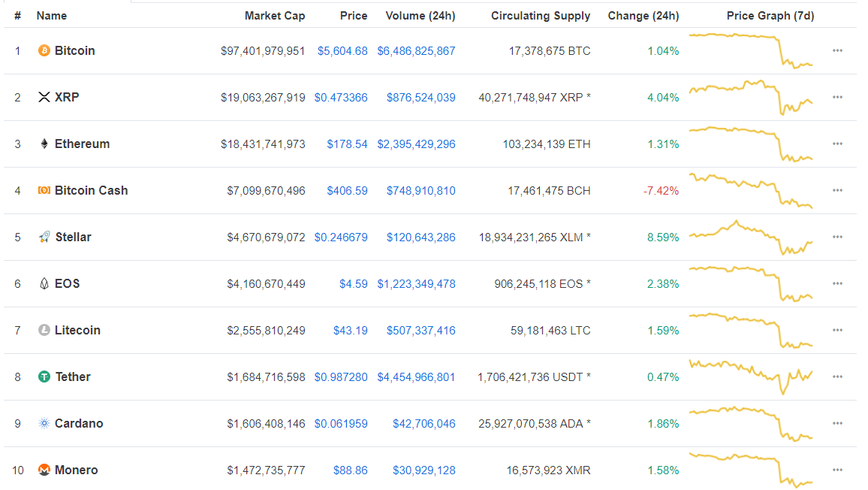This screenshot has width=868, height=490.
Task: Sort by Change (24h) column header
Action: 643,16
